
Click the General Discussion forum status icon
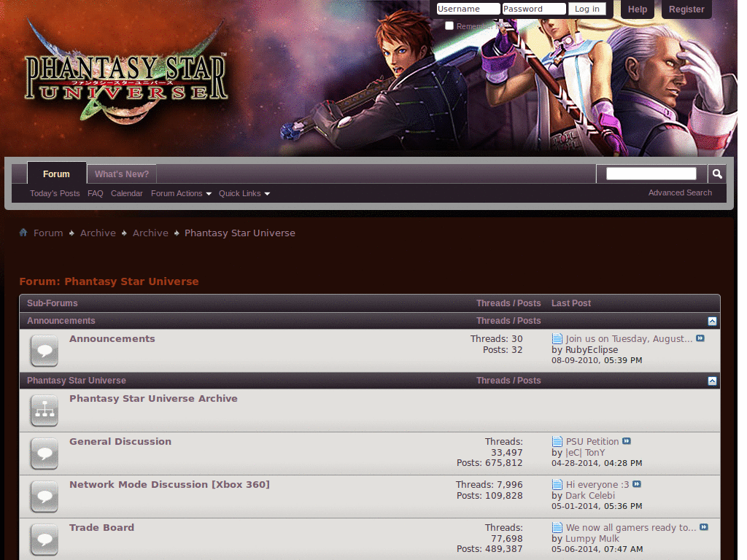coord(44,454)
